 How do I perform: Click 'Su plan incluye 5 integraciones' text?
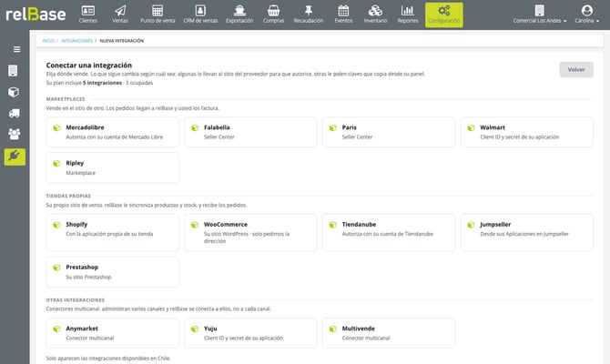click(x=84, y=83)
